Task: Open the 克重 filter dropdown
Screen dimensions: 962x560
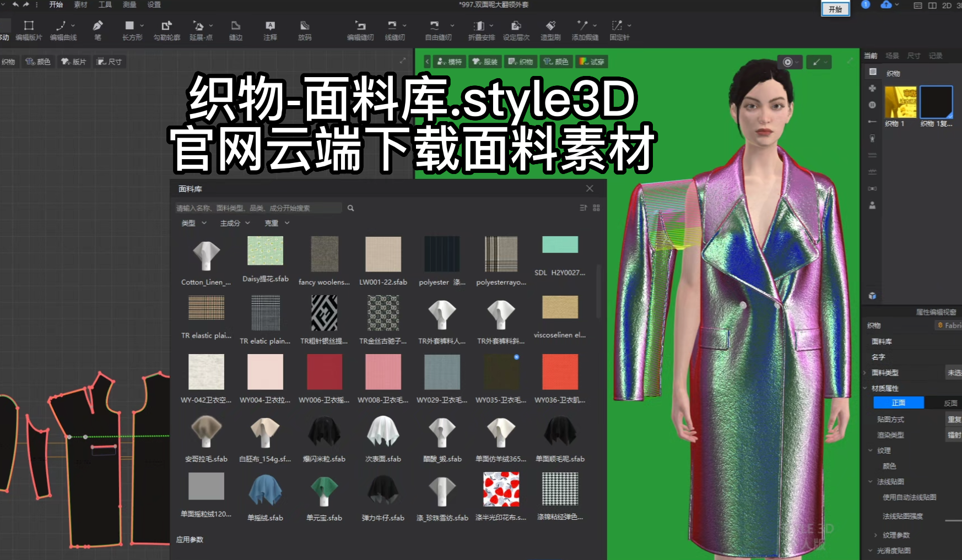Action: (277, 223)
